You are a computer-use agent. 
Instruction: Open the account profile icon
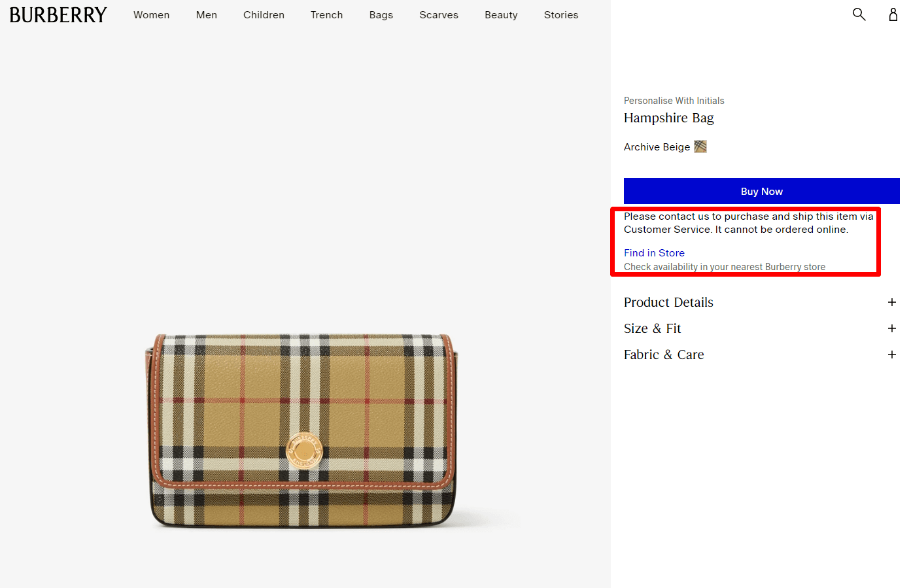[893, 14]
